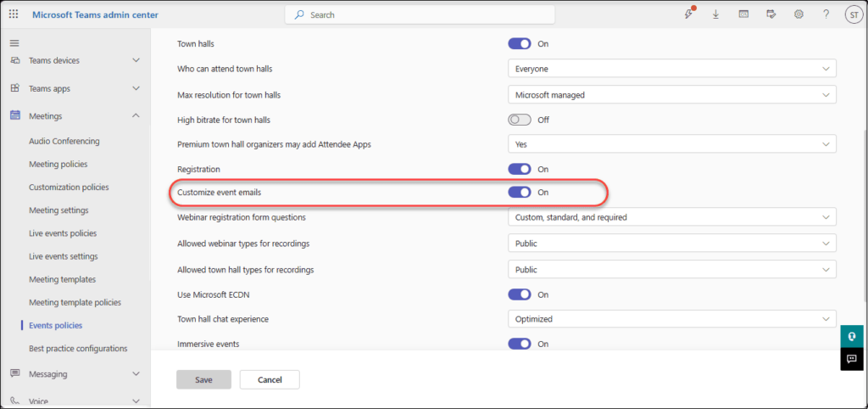Go to Meeting templates page
This screenshot has width=868, height=409.
coord(62,279)
